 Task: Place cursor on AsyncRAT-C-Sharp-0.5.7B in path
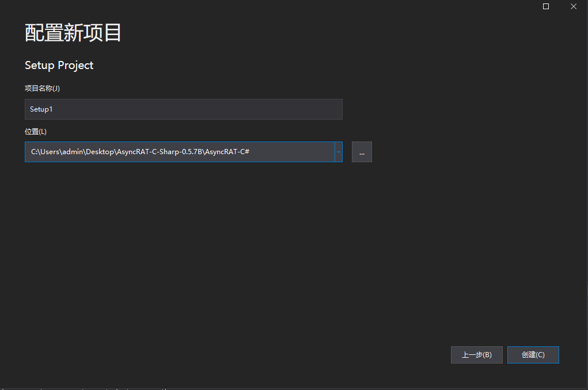(x=159, y=152)
